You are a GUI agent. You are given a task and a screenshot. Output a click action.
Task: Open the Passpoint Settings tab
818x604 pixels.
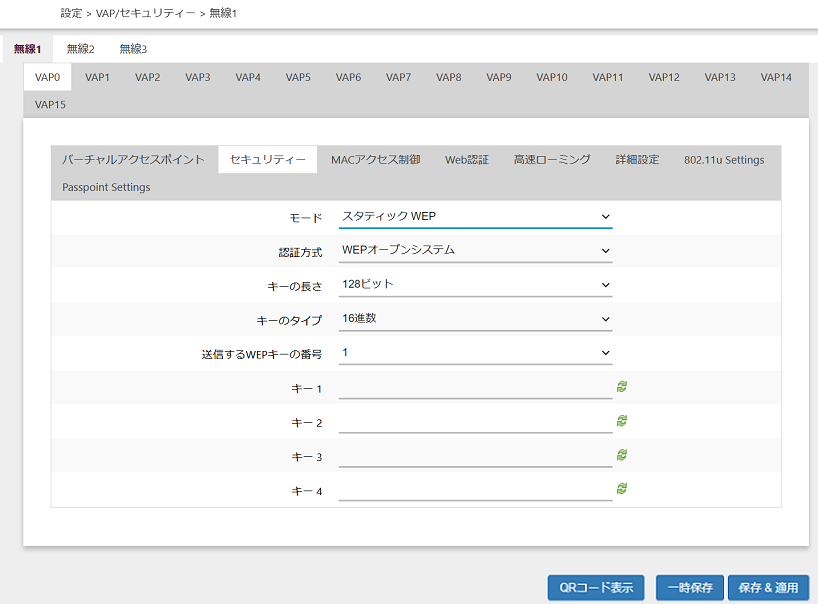coord(106,187)
